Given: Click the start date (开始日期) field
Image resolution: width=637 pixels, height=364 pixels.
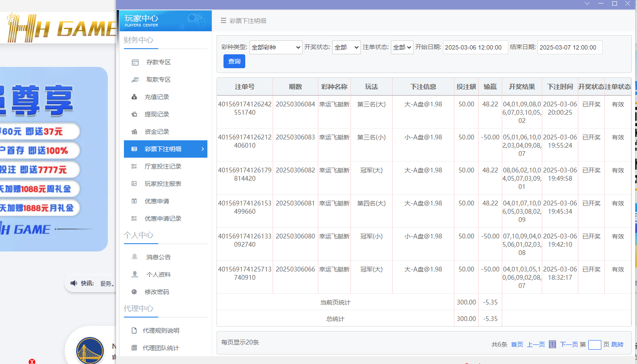Looking at the screenshot, I should (475, 47).
